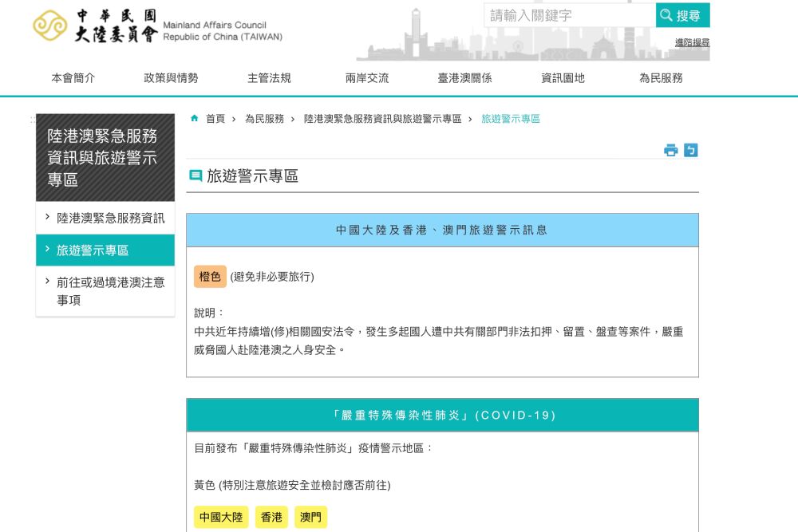
Task: Click the print page icon
Action: pyautogui.click(x=671, y=150)
